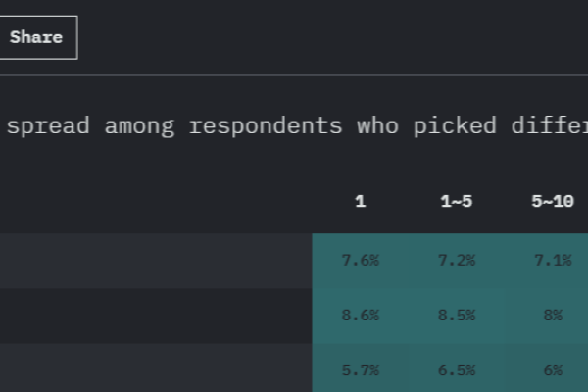Click the row label area beside 7.6%
This screenshot has height=392, width=588.
(155, 260)
